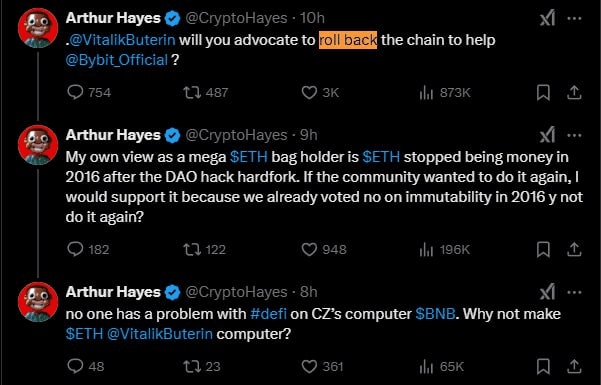Open the #defi hashtag link
Screen dimensions: 601x385
268,314
